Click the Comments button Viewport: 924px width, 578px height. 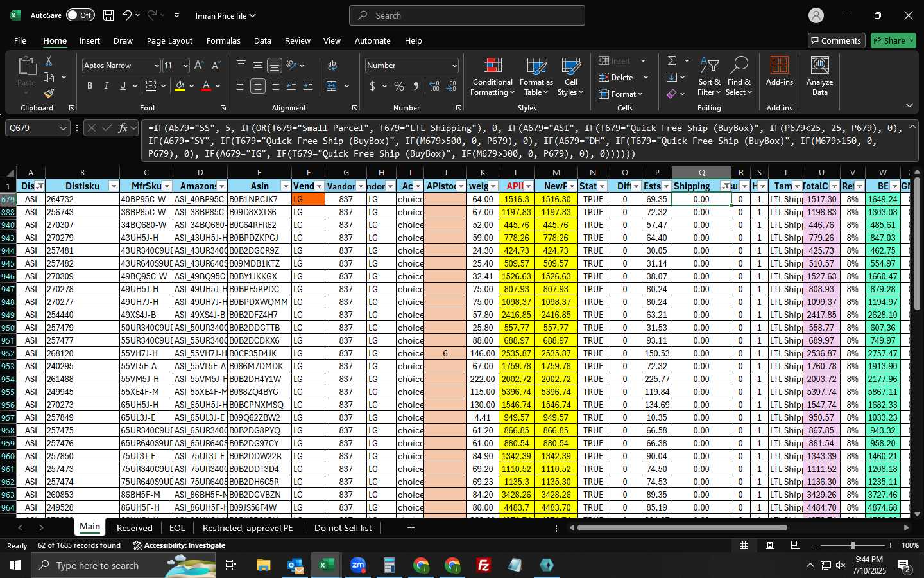(x=836, y=40)
